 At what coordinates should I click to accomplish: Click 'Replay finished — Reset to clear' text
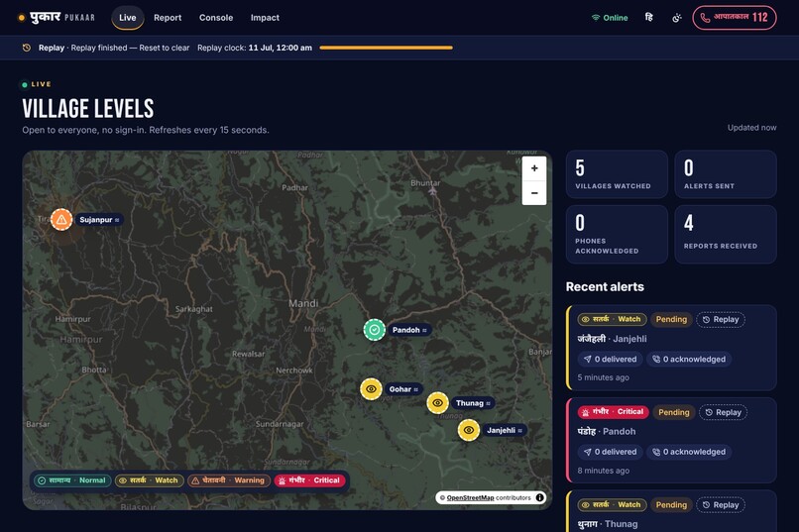[x=130, y=48]
